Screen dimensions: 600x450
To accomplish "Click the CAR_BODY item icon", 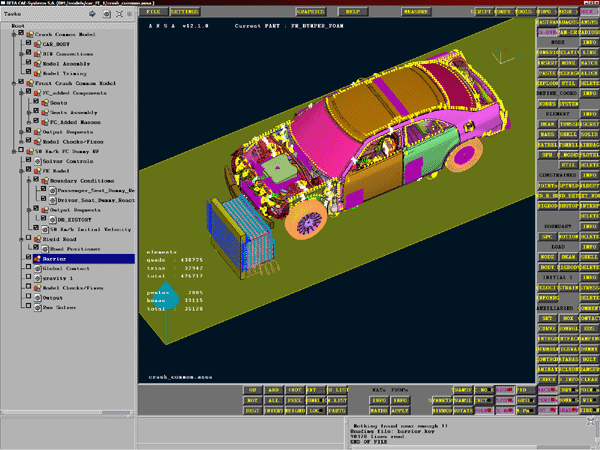I will [x=37, y=44].
